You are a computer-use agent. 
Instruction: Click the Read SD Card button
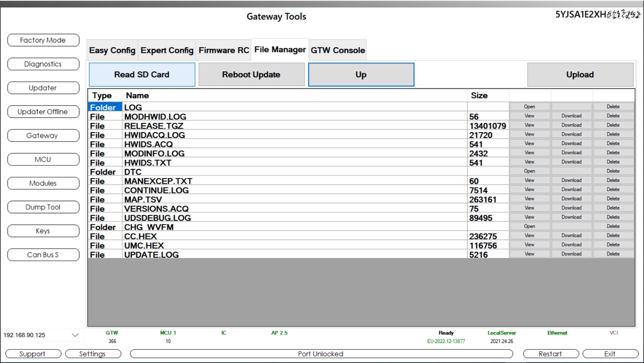[142, 74]
